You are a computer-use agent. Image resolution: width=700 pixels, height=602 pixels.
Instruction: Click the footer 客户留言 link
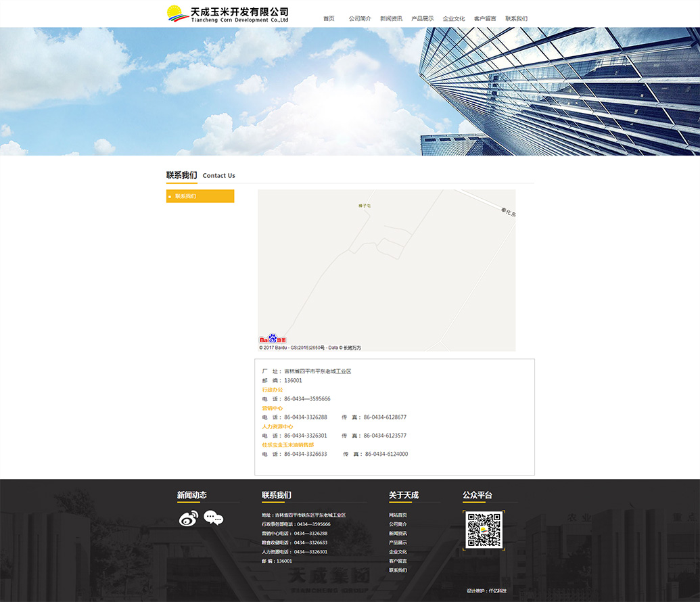(398, 561)
